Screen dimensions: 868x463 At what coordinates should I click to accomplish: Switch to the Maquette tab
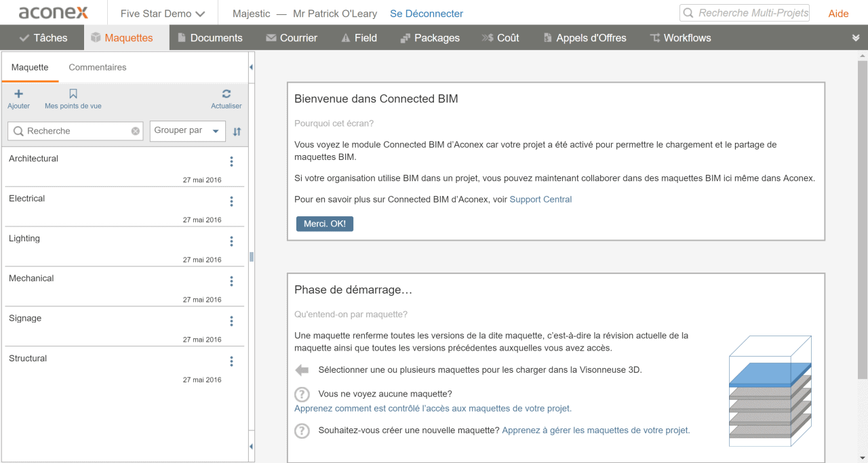click(x=30, y=67)
